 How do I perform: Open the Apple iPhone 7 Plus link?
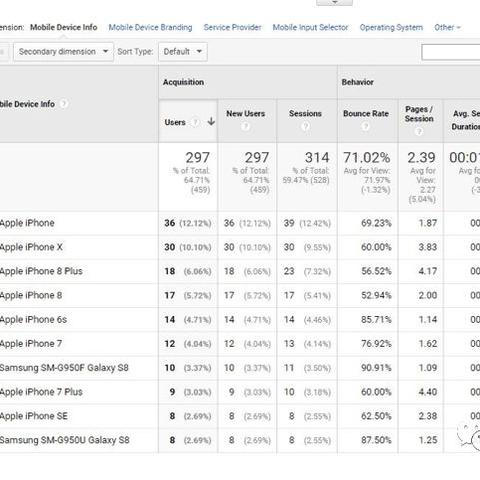coord(41,392)
